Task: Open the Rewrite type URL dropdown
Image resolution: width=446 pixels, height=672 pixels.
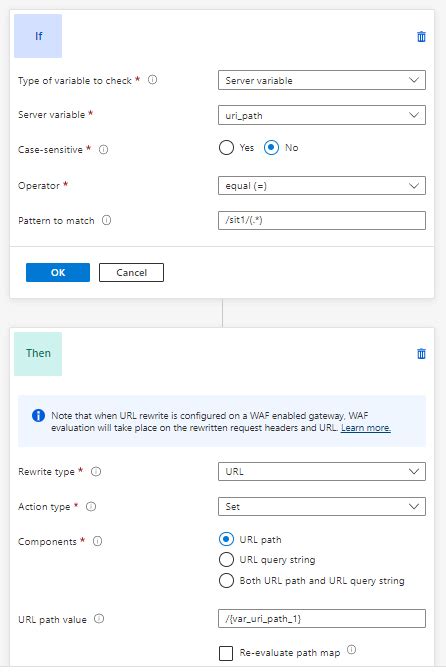Action: pyautogui.click(x=322, y=471)
